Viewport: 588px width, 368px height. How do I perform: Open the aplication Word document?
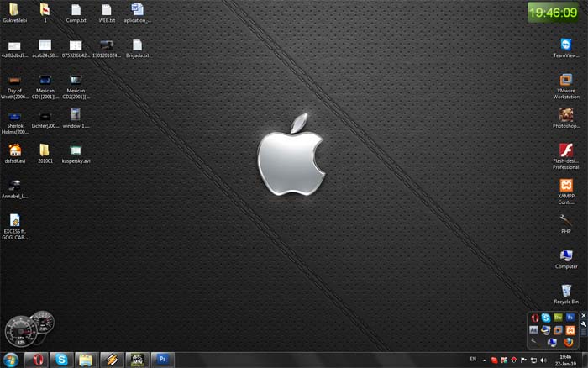(x=138, y=13)
